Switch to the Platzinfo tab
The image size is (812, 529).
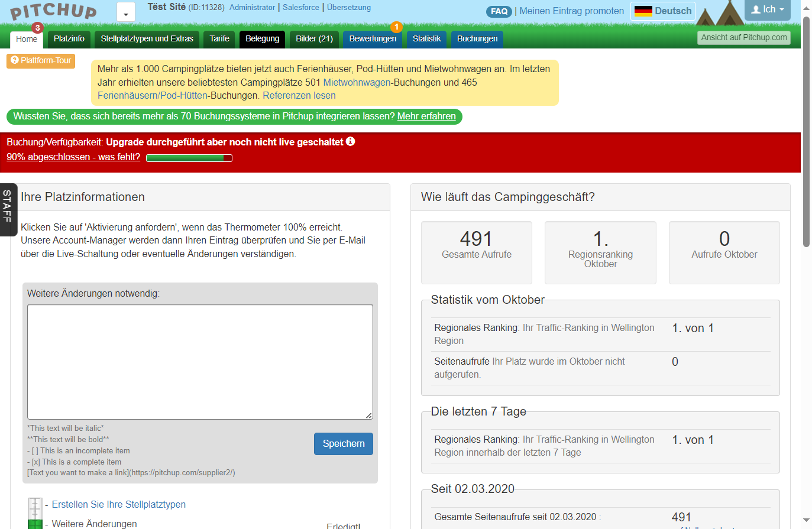coord(69,39)
